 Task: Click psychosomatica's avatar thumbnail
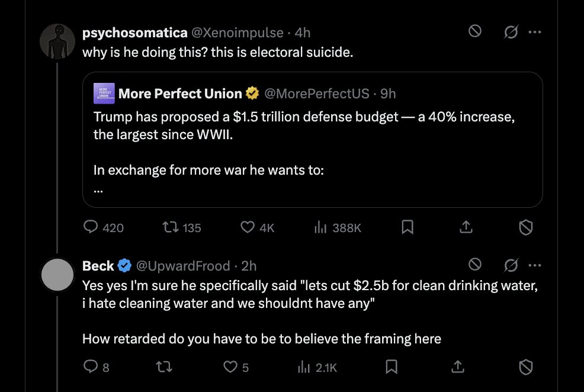pyautogui.click(x=57, y=43)
